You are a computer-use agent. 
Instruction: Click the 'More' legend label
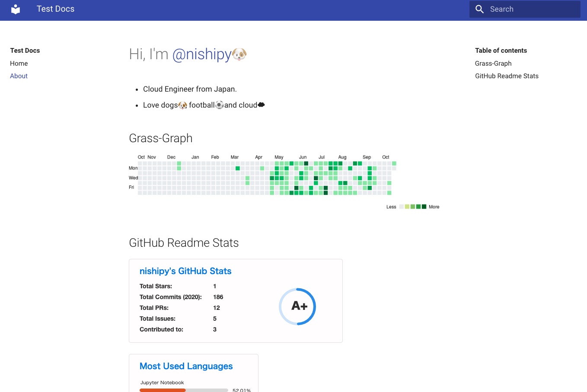click(x=434, y=207)
